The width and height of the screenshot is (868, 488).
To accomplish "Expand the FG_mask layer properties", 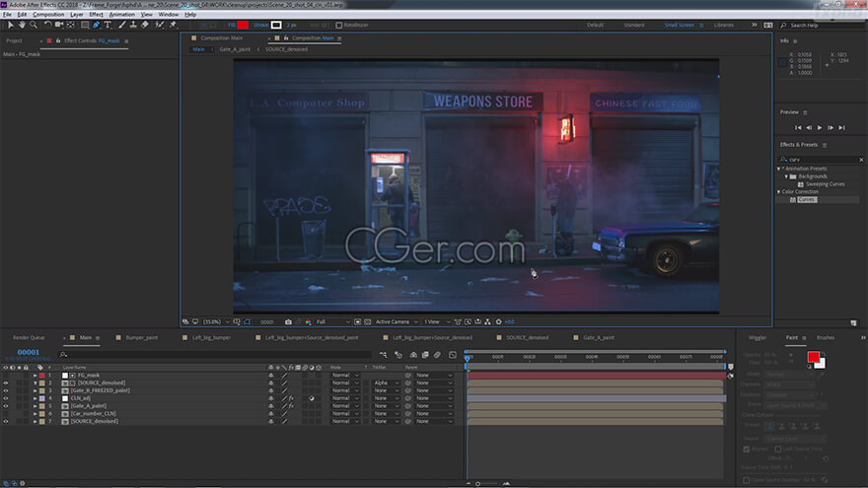I will pos(36,376).
